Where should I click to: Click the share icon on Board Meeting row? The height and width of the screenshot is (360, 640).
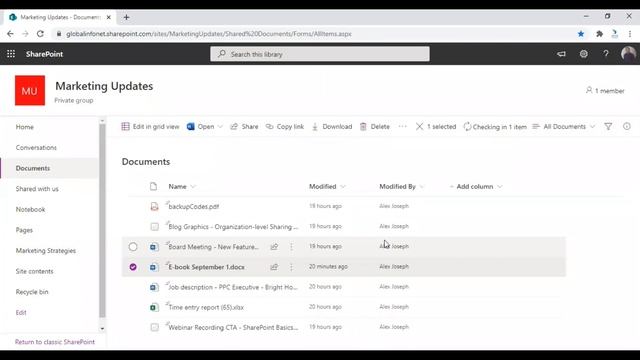pyautogui.click(x=274, y=247)
